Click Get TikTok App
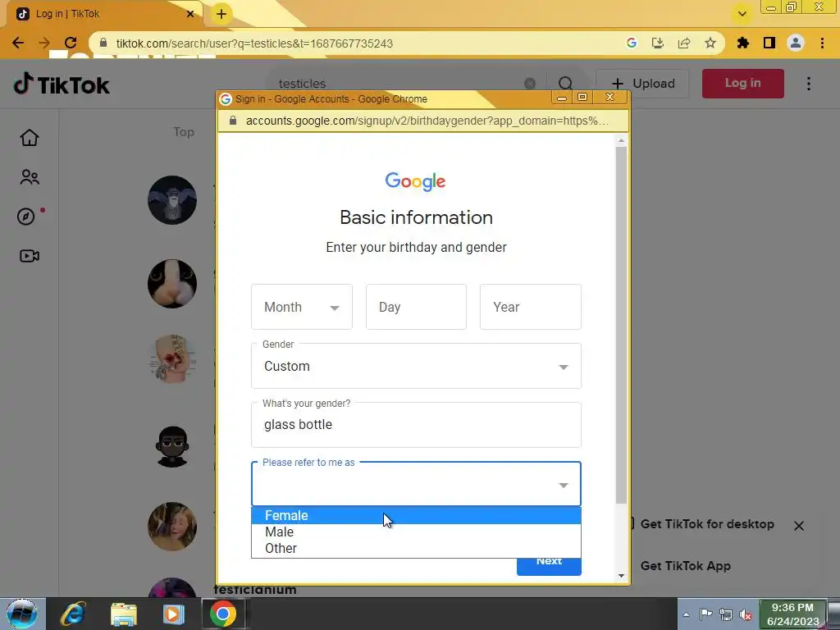The height and width of the screenshot is (630, 840). (x=685, y=566)
